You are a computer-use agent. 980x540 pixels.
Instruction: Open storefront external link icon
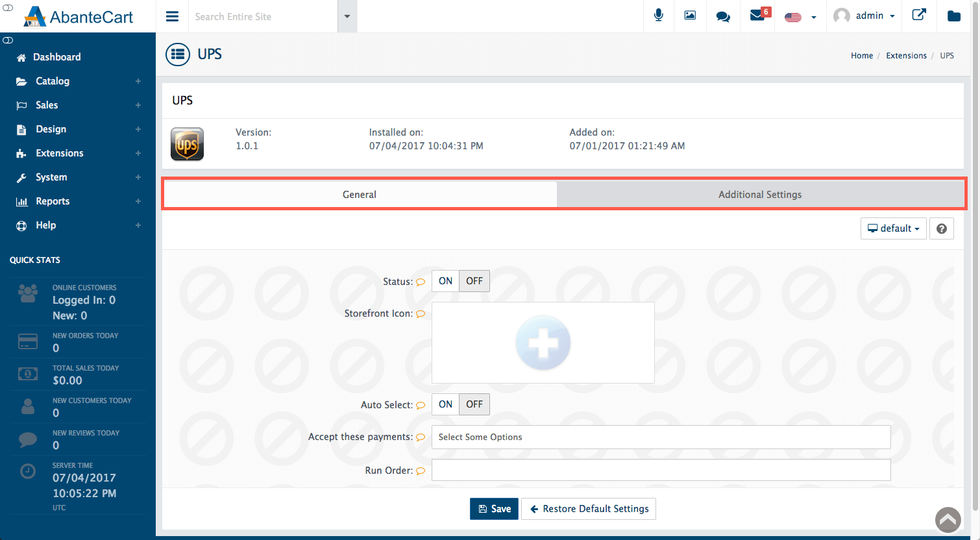[x=919, y=15]
